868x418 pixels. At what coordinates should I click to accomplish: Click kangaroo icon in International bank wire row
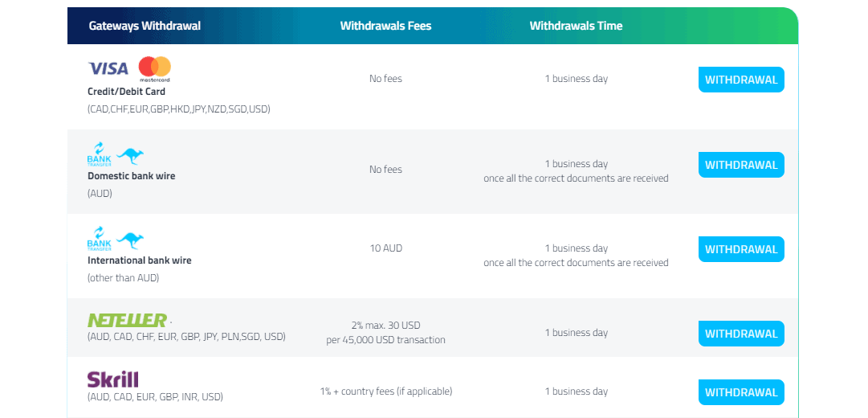[130, 240]
